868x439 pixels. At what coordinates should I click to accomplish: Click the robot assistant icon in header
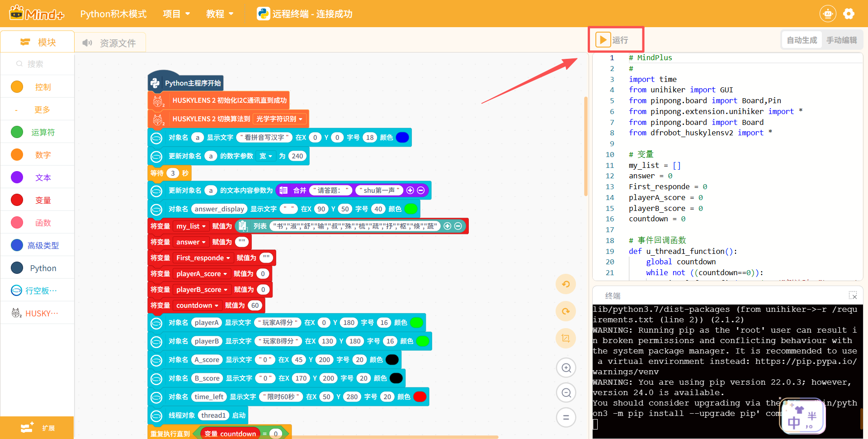click(827, 14)
